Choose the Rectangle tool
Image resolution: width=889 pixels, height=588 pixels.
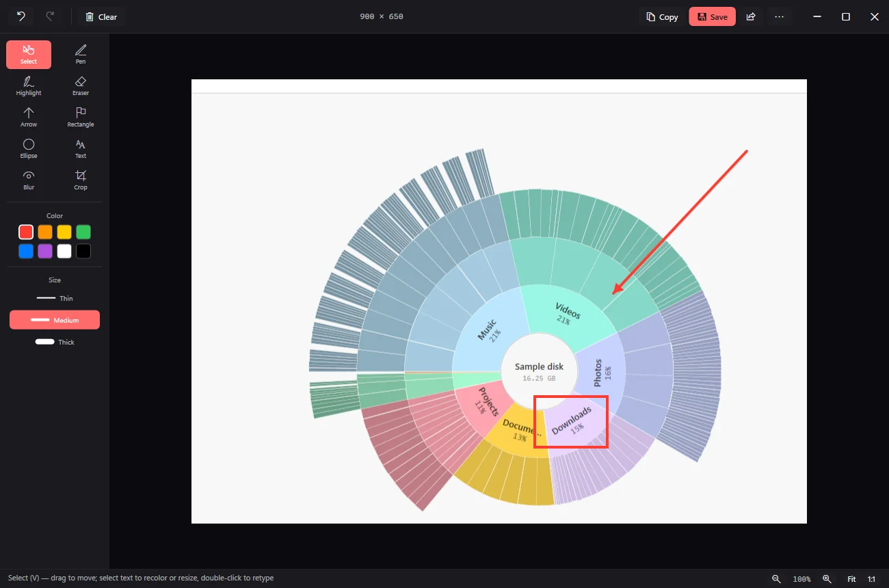81,118
